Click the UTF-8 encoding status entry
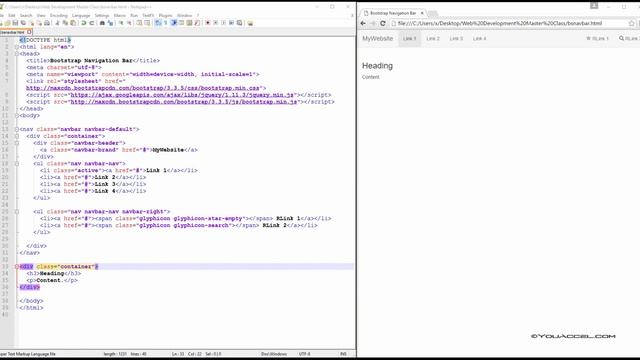Viewport: 640px width, 360px height. click(x=304, y=354)
